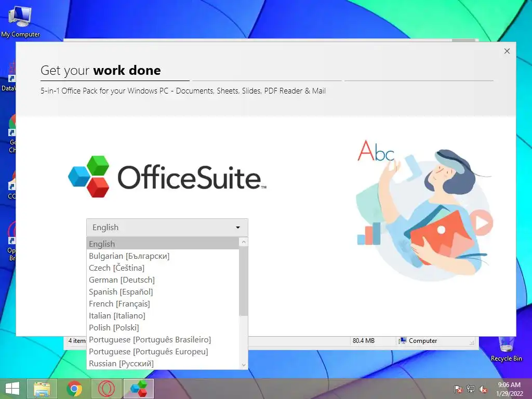Click the language list scrollbar thumb

243,281
